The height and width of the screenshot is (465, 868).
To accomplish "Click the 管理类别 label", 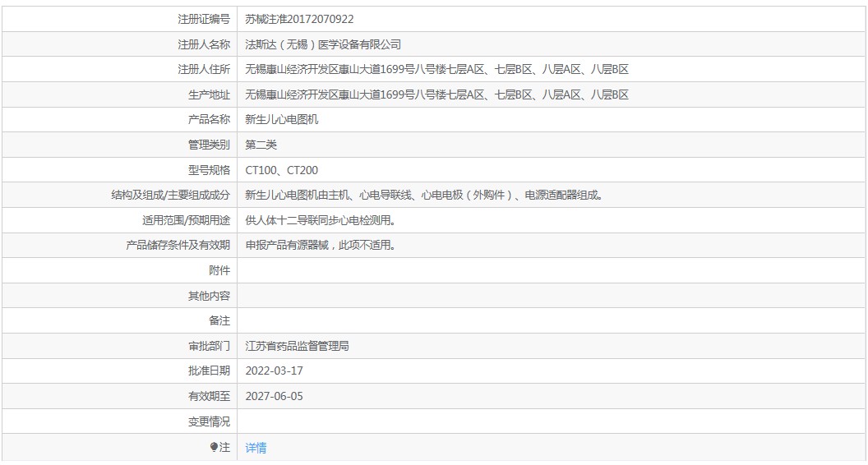I will [x=210, y=145].
